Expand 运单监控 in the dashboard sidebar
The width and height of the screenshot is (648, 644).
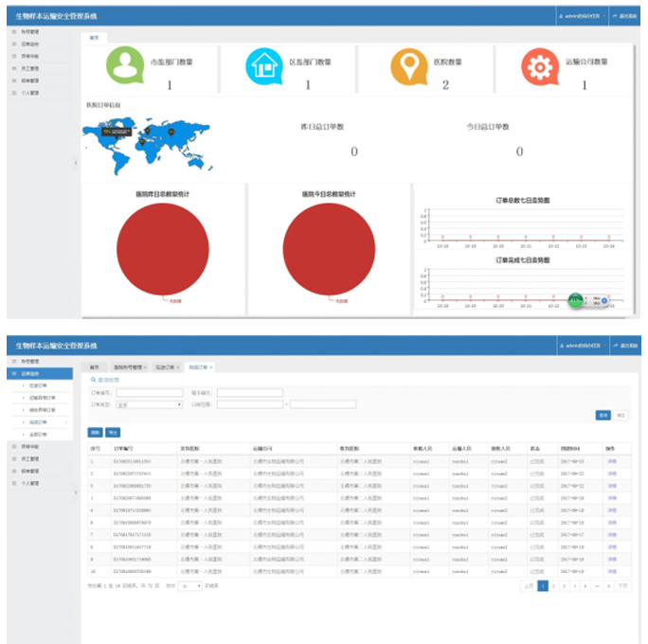(40, 44)
